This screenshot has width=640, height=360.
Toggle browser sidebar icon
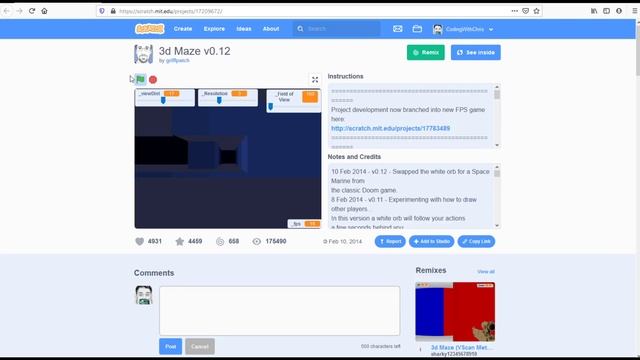click(607, 11)
